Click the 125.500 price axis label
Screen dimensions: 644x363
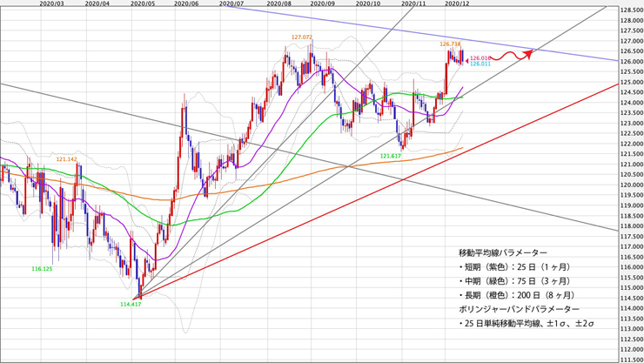633,72
